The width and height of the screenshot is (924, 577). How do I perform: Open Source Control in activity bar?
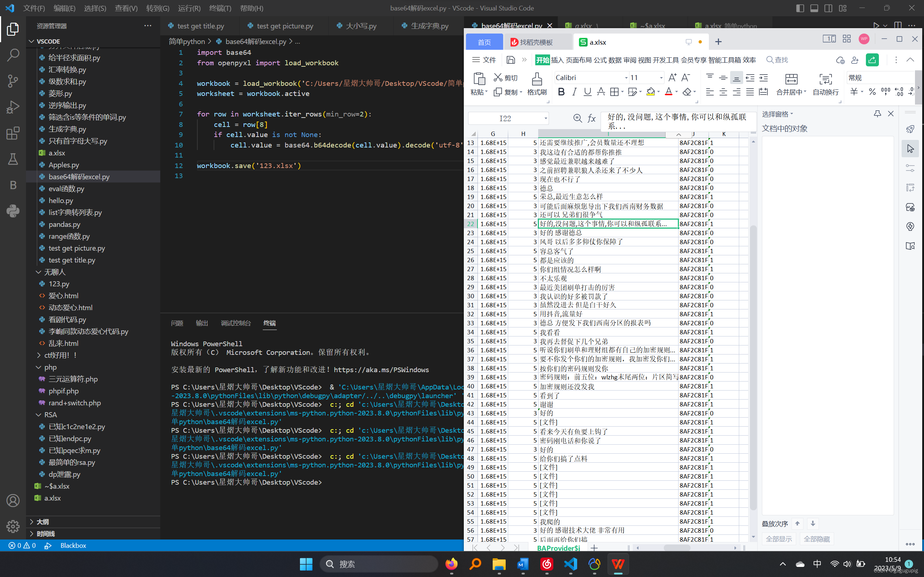coord(13,81)
